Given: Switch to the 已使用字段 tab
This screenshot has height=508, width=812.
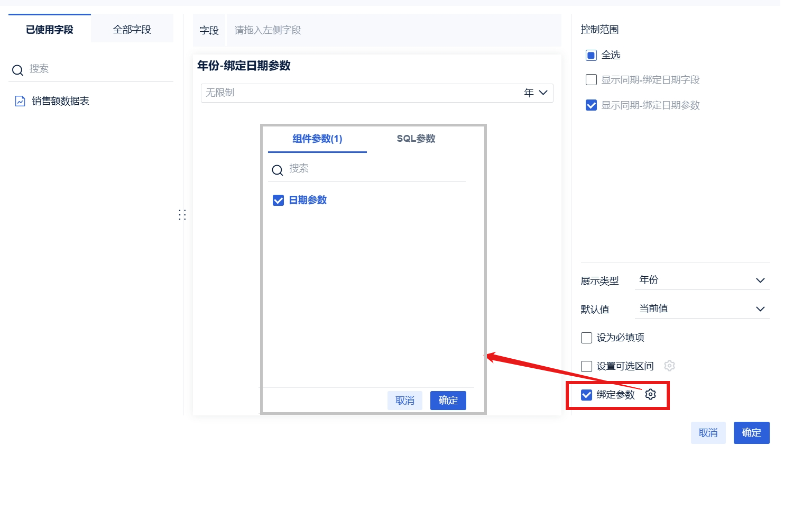Looking at the screenshot, I should point(50,29).
